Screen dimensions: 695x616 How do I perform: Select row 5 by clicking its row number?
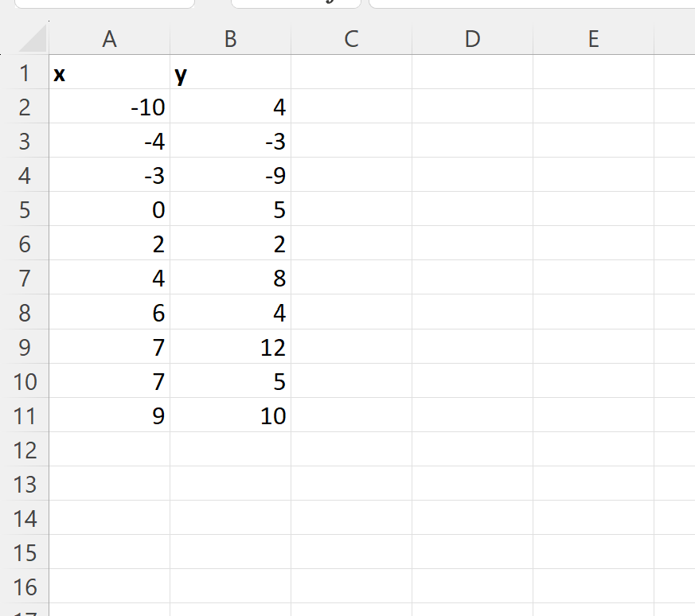pos(25,210)
